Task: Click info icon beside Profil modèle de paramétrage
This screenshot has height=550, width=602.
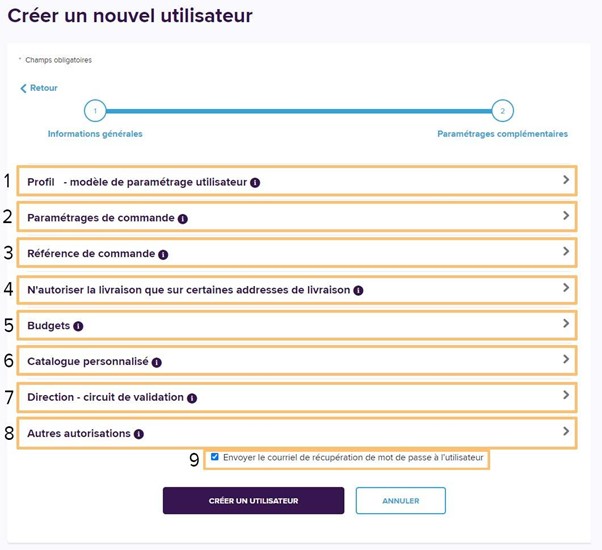Action: (255, 182)
